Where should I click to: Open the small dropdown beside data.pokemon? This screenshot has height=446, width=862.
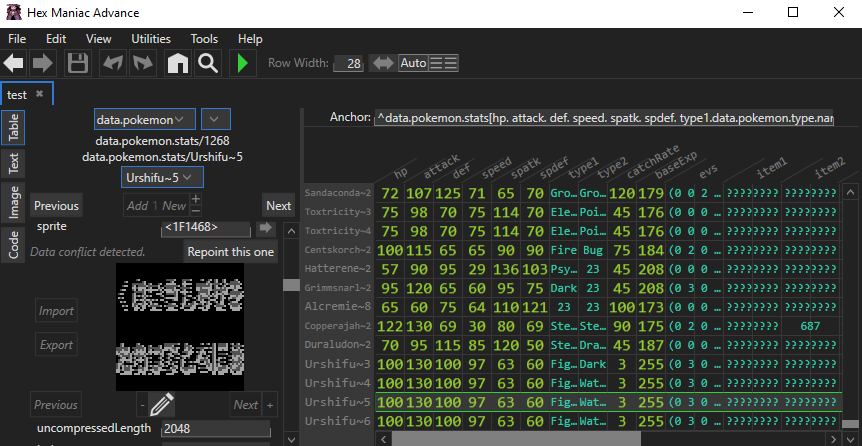[215, 119]
